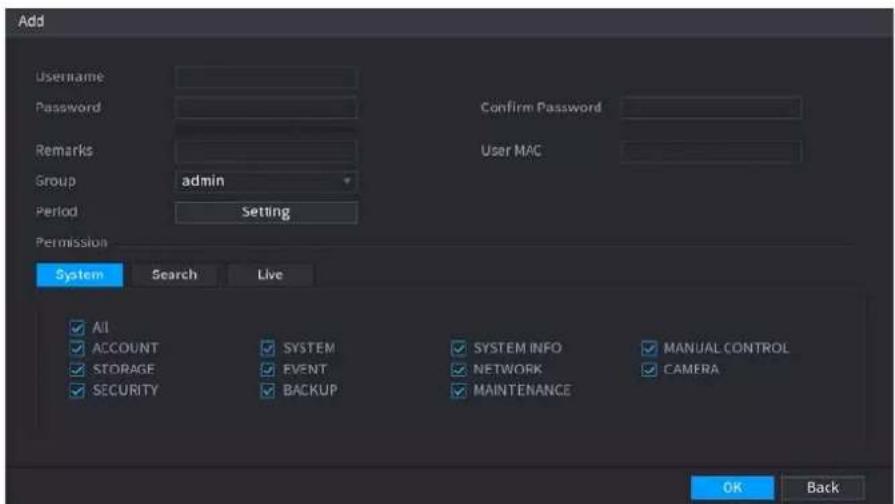Switch to the Search permission tab

coord(174,275)
